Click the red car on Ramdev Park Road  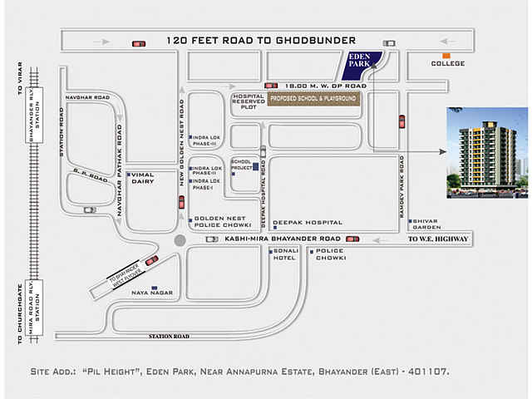click(401, 121)
